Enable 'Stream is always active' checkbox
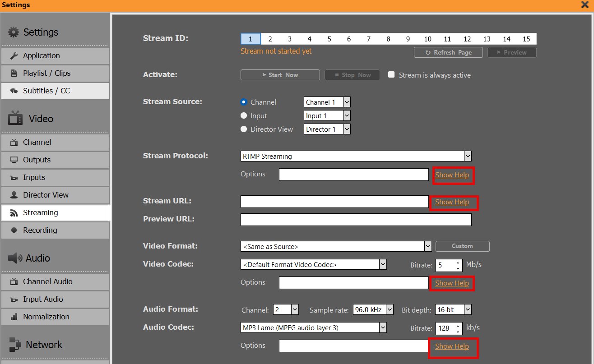The image size is (594, 364). [391, 75]
